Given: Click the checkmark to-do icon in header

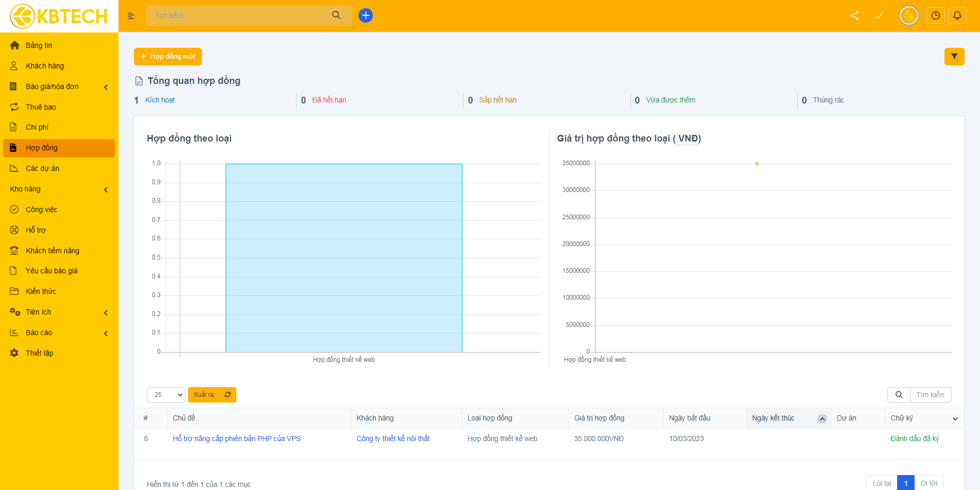Looking at the screenshot, I should click(879, 15).
